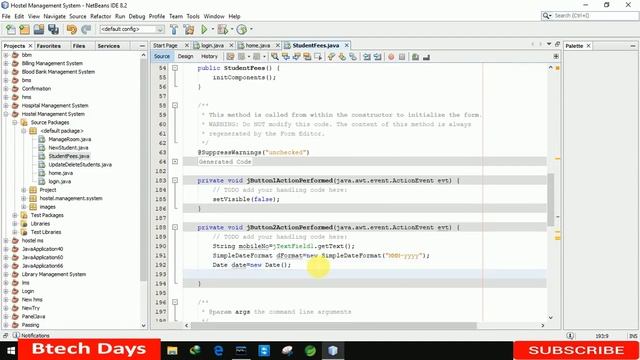Open the Edge browser from the taskbar

point(218,351)
